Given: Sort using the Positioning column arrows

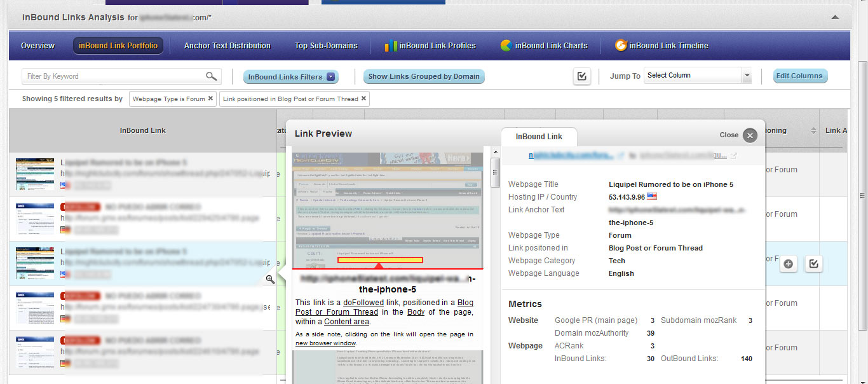Looking at the screenshot, I should (x=813, y=131).
